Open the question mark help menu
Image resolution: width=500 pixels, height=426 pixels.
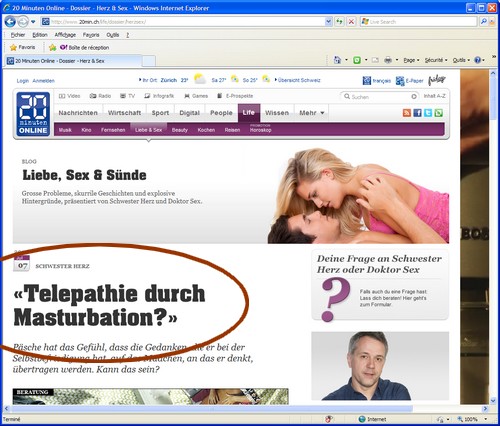(x=127, y=35)
